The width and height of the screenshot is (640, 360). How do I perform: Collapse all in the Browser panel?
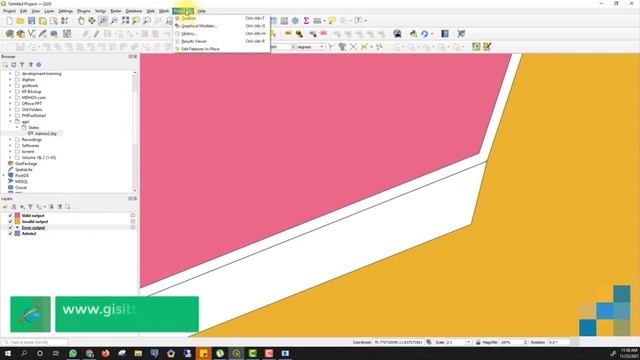click(x=31, y=65)
